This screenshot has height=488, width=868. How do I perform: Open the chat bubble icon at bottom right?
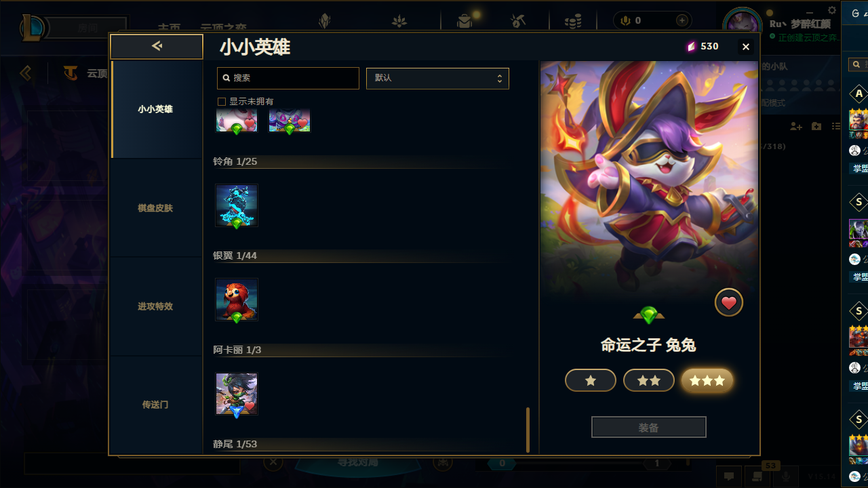point(729,476)
